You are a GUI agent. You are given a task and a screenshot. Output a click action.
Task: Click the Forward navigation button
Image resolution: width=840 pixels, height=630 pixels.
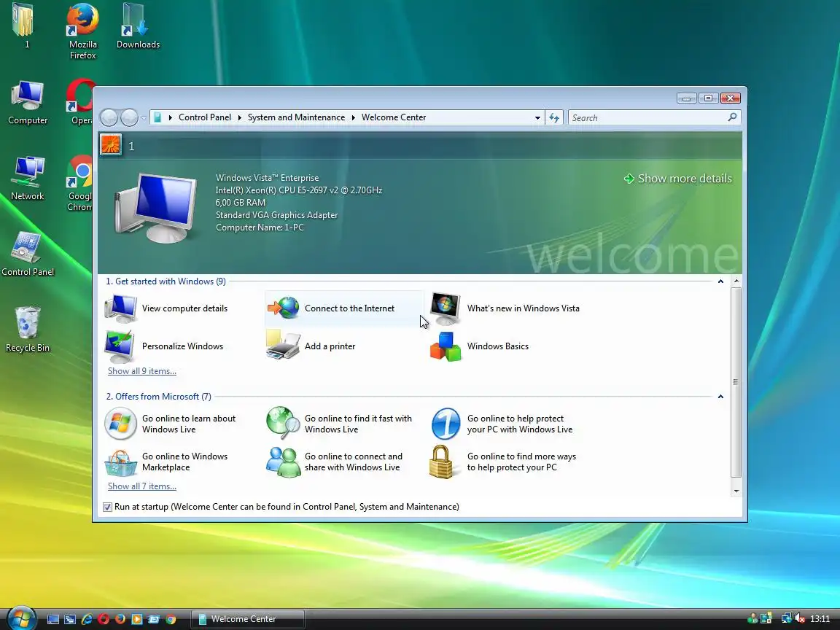(129, 117)
